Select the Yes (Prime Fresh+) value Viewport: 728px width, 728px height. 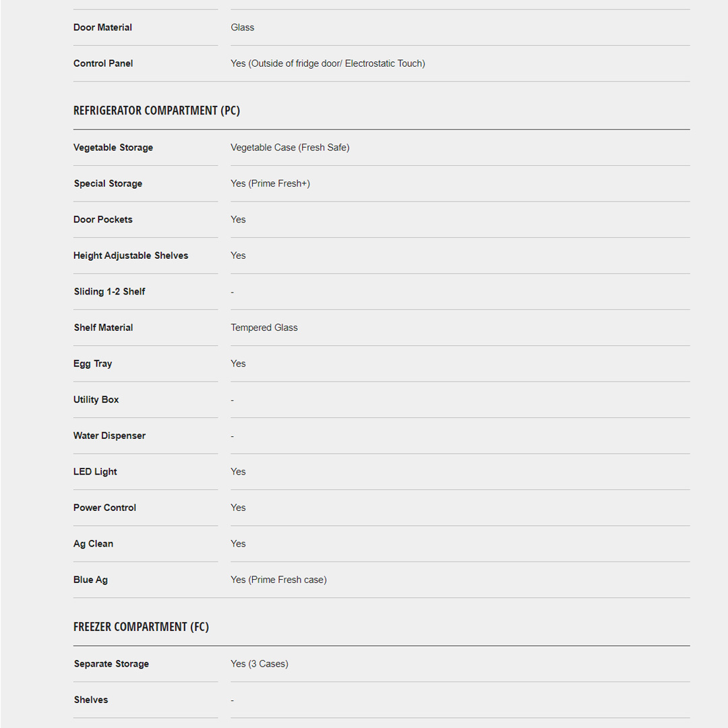tap(270, 183)
